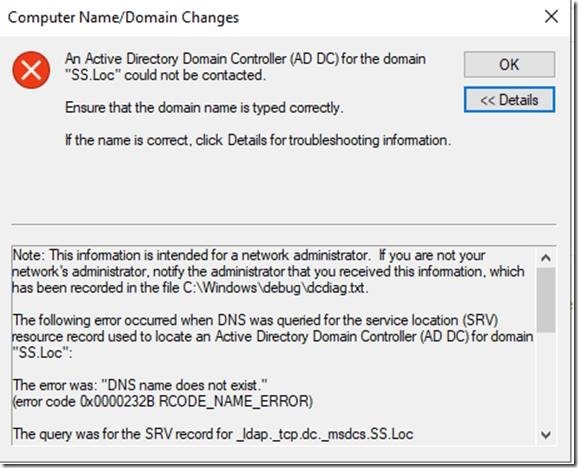This screenshot has height=468, width=578.
Task: Click the details scrollbar up arrow
Action: tap(546, 258)
